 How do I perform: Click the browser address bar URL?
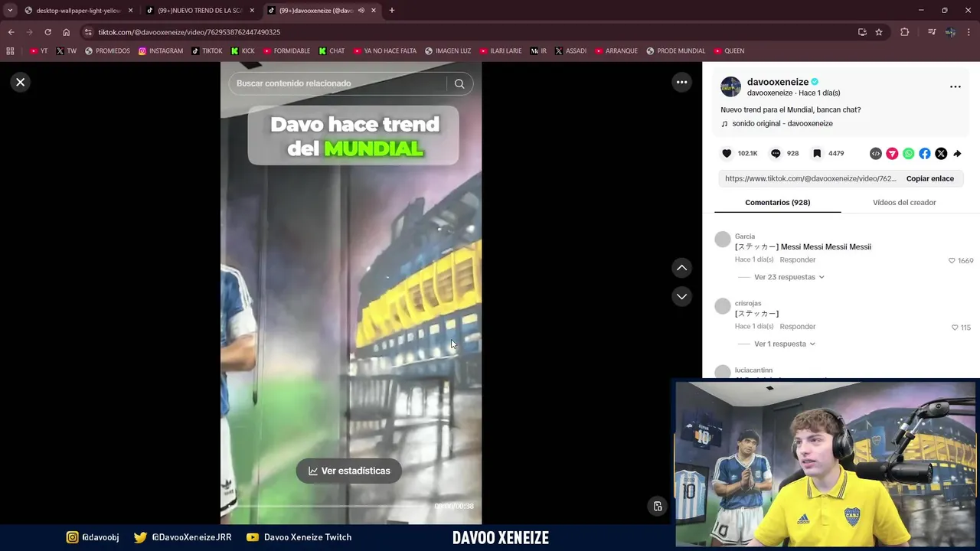coord(189,32)
